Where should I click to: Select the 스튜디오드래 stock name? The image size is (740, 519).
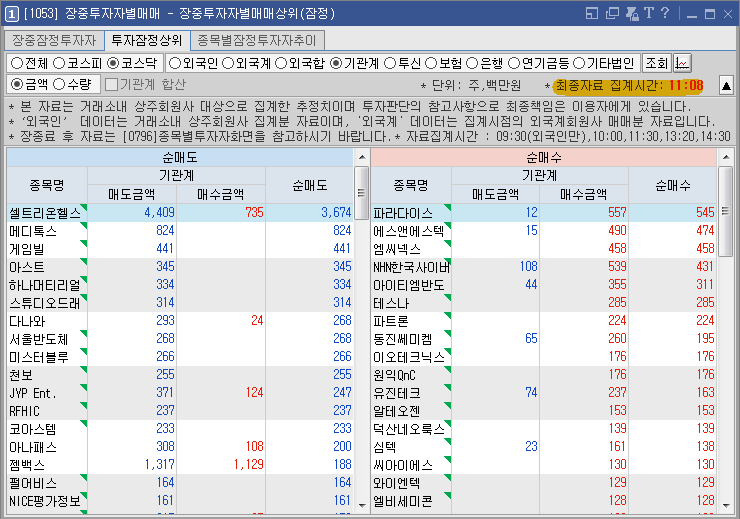pos(45,303)
